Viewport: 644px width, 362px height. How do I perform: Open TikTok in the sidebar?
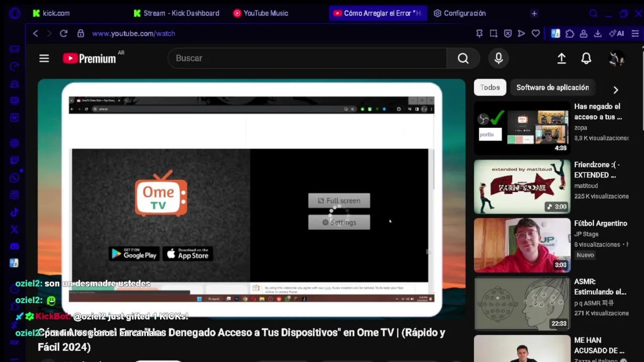pyautogui.click(x=15, y=212)
